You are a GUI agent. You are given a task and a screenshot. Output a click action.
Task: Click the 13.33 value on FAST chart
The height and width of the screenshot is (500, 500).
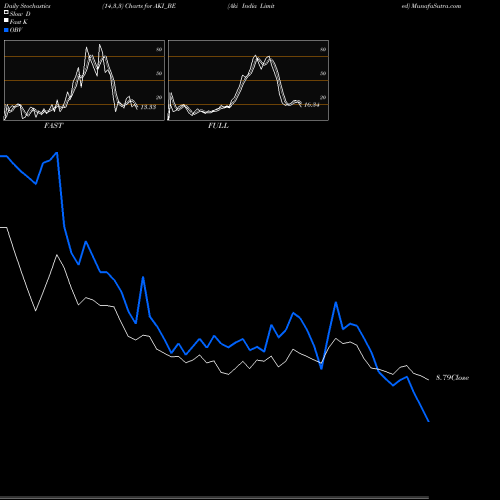(148, 107)
